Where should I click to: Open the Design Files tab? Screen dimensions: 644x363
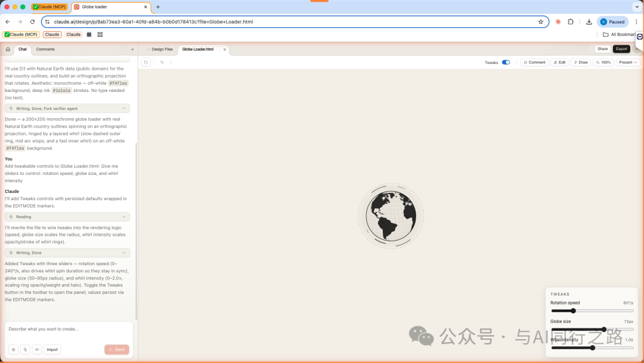click(159, 49)
